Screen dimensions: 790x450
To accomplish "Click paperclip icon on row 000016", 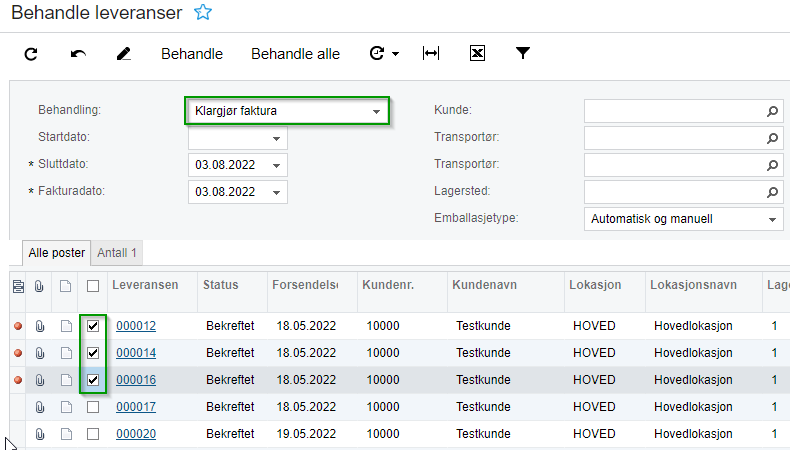I will point(39,380).
